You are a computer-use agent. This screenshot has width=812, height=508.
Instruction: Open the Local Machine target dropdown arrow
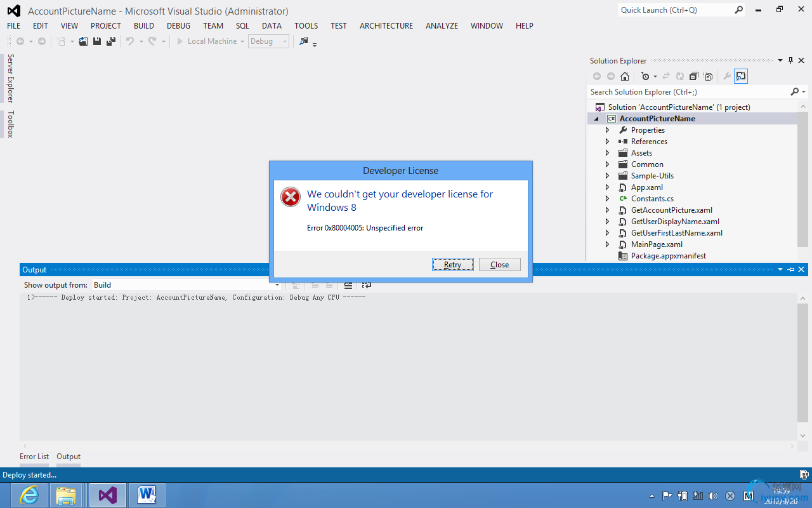tap(242, 41)
